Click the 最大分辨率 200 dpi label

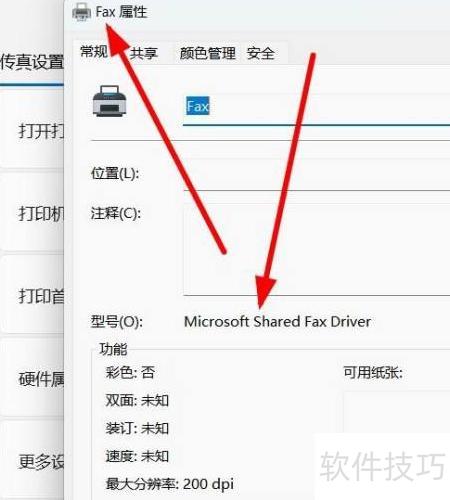(x=170, y=484)
